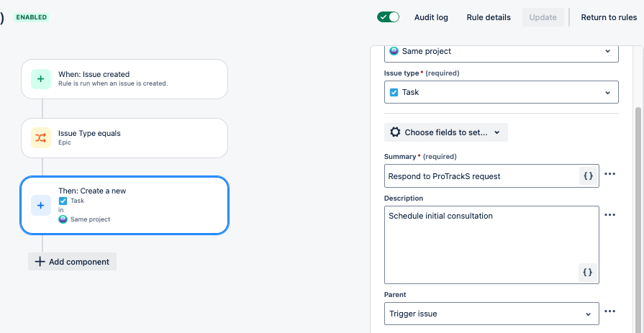This screenshot has height=333, width=644.
Task: Open more options beside Description field
Action: point(610,215)
